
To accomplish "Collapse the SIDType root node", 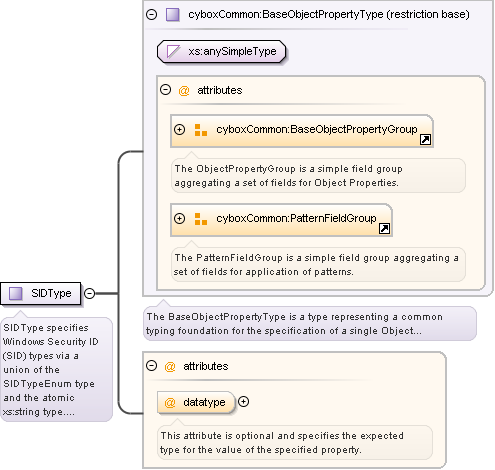I will click(x=89, y=293).
